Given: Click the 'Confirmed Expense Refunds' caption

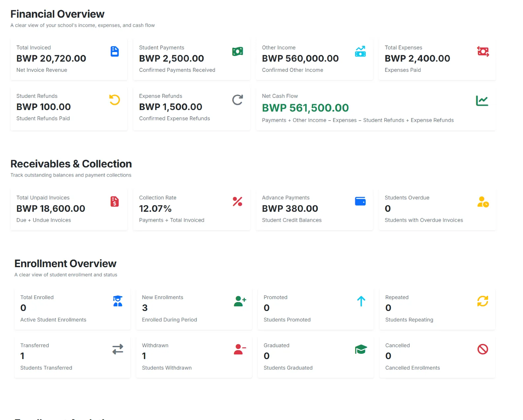Looking at the screenshot, I should click(x=174, y=118).
